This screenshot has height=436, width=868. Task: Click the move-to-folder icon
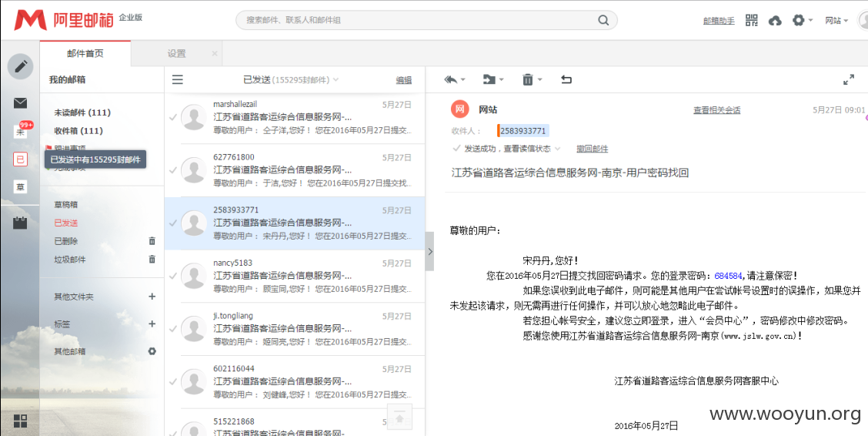489,80
